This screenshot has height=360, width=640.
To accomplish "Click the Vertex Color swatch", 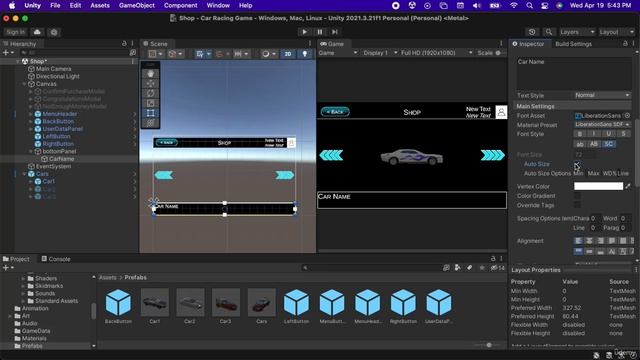I will click(x=598, y=186).
